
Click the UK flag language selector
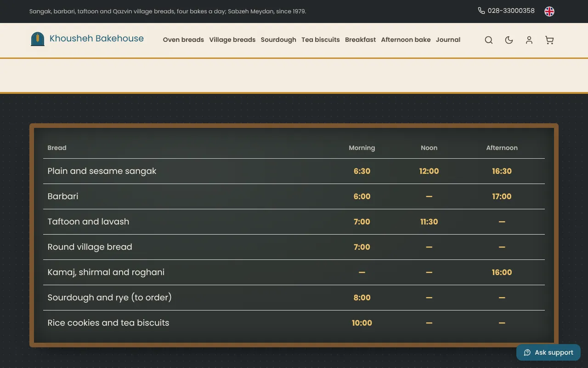click(549, 11)
